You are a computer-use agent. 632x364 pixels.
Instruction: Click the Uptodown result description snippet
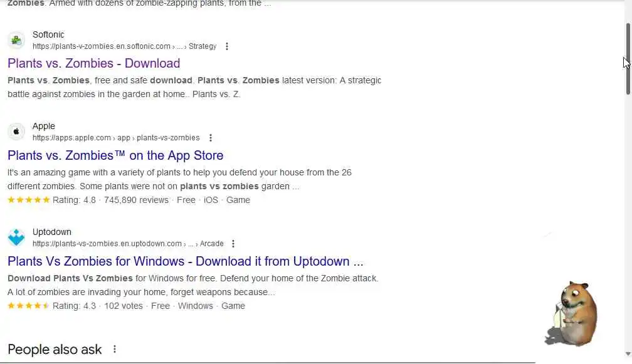(x=192, y=286)
